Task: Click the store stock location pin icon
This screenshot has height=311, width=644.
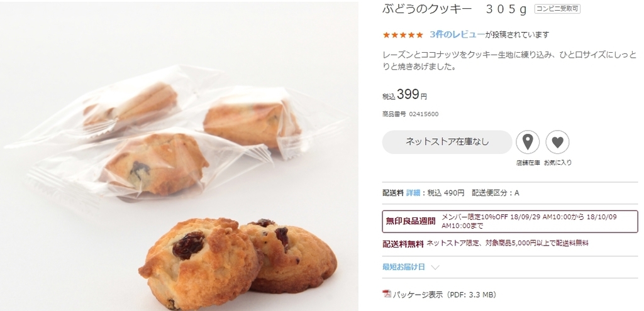Action: click(528, 142)
